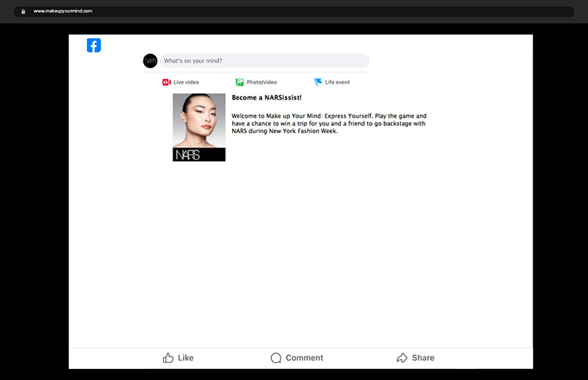This screenshot has height=380, width=588.
Task: Choose the Photo/video text label
Action: (262, 82)
